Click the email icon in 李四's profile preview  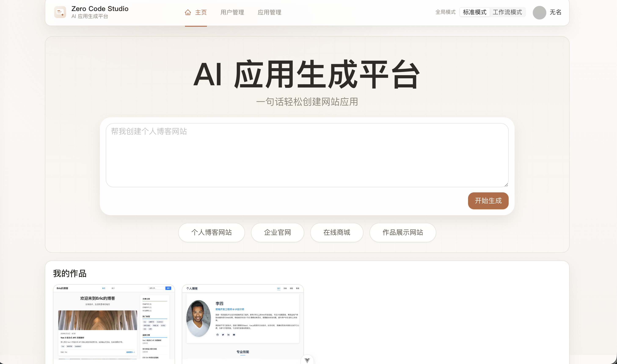pos(234,335)
